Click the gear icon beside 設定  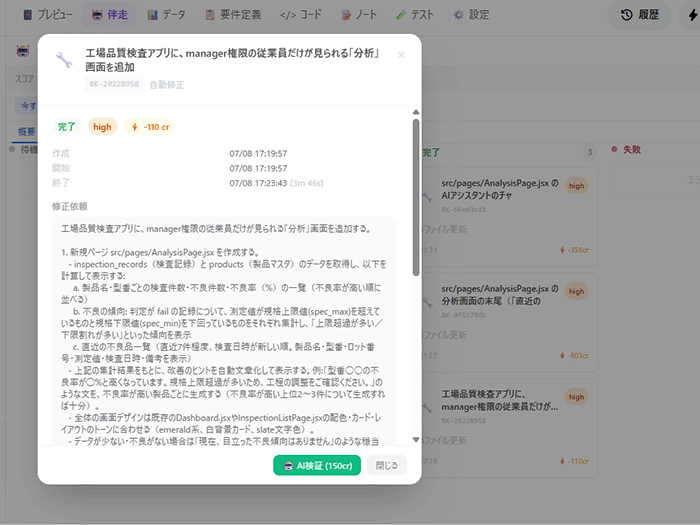[458, 15]
